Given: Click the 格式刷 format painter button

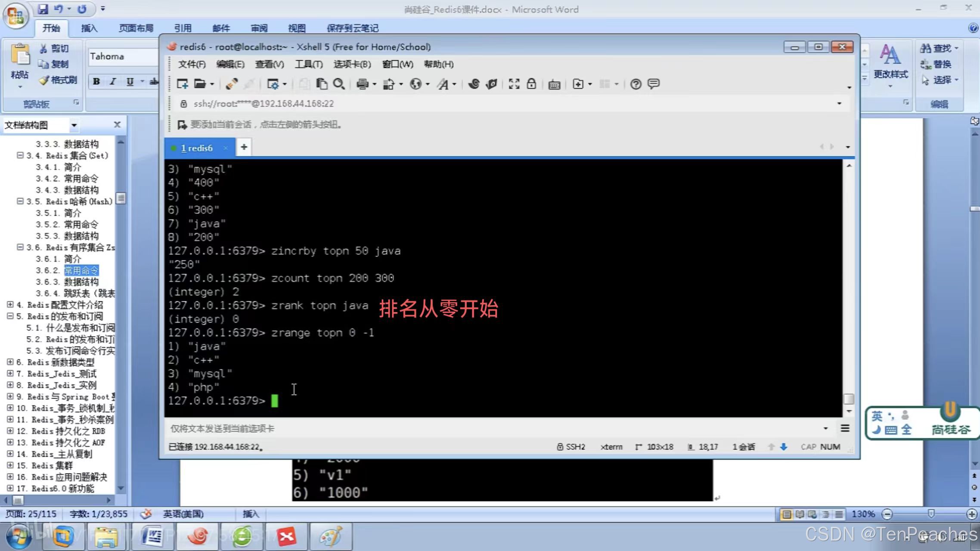Looking at the screenshot, I should point(58,80).
